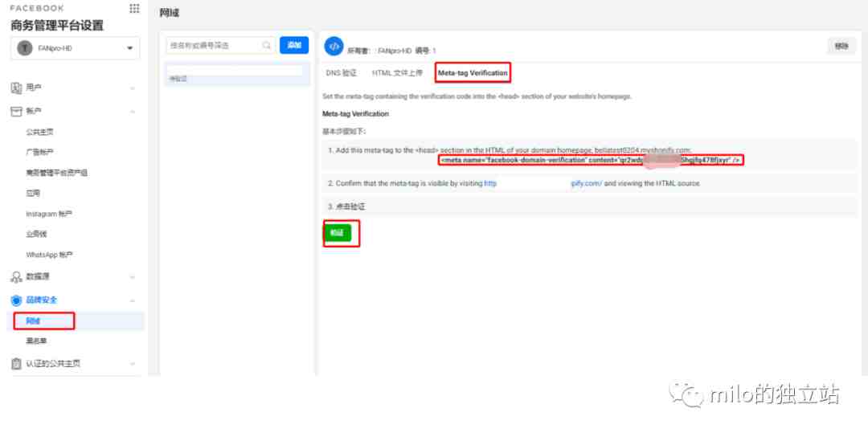The width and height of the screenshot is (868, 433).
Task: Open the apps grid icon beside FACEBOOK
Action: click(x=134, y=8)
